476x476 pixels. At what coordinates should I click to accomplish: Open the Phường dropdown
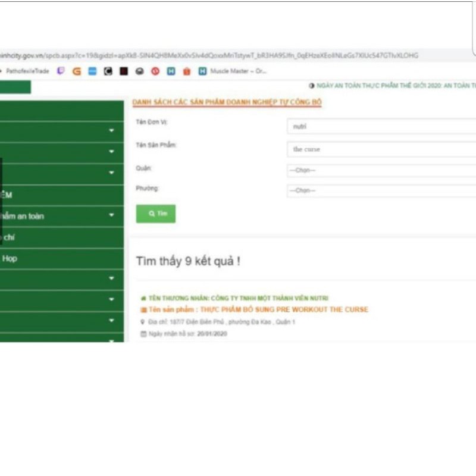tap(381, 190)
